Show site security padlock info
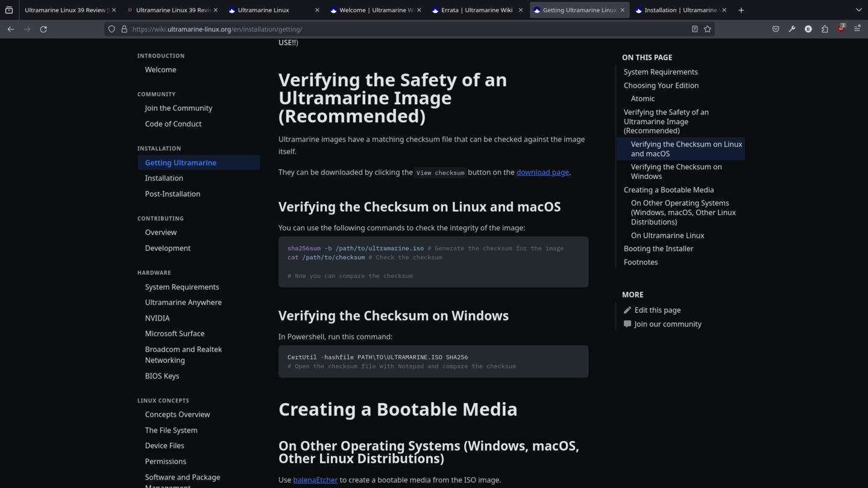Image resolution: width=868 pixels, height=488 pixels. [124, 29]
